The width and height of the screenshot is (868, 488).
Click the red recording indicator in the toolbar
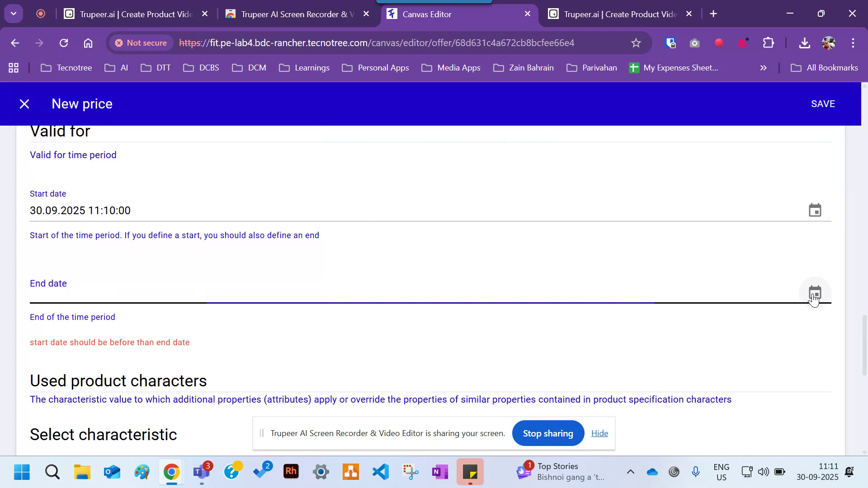[x=719, y=43]
